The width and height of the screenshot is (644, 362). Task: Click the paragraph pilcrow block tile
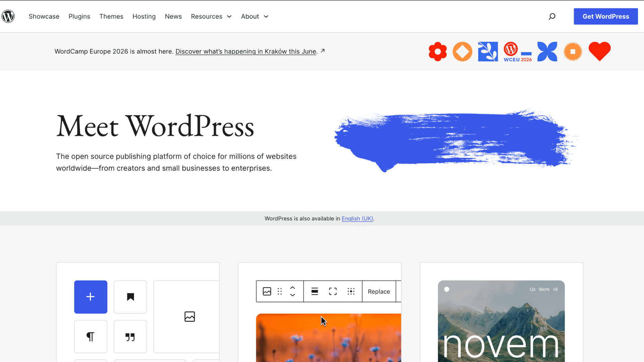[x=91, y=337]
